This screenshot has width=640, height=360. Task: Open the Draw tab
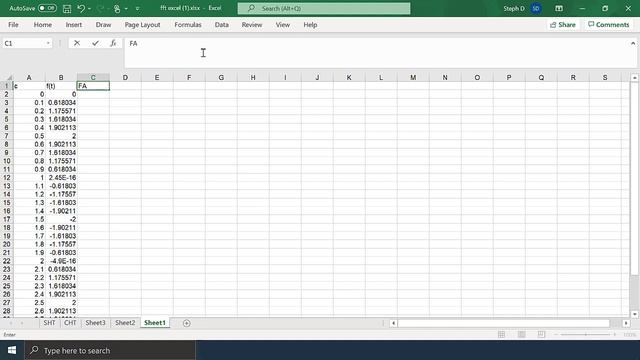tap(103, 25)
